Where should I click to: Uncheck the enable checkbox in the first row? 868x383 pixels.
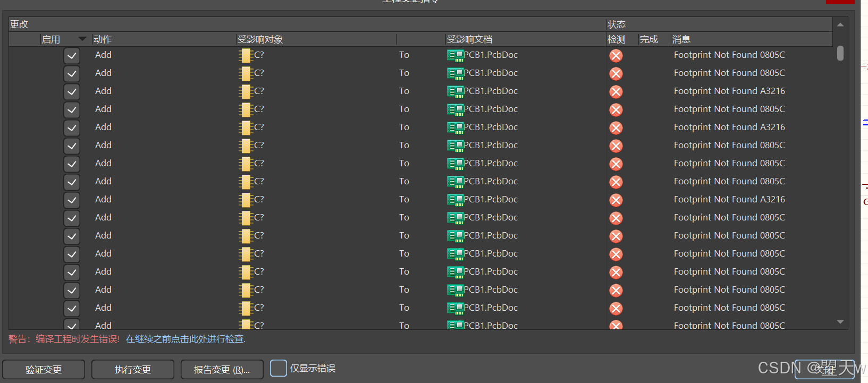pos(72,56)
